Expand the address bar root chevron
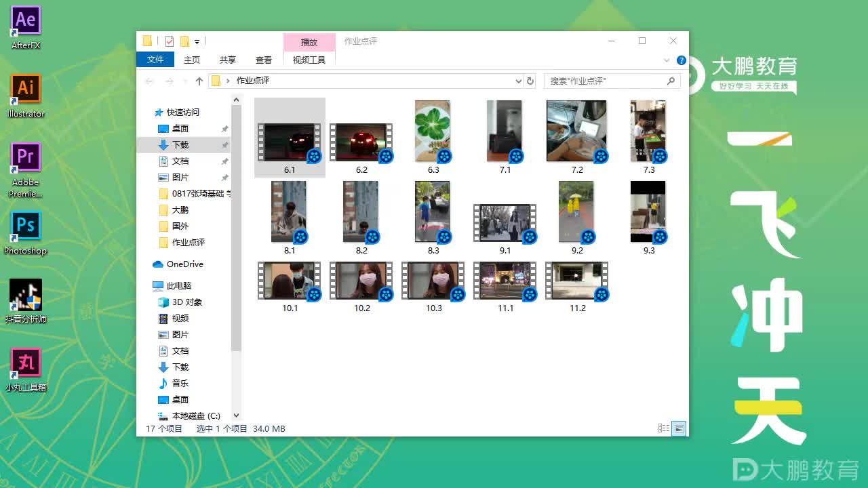868x488 pixels. click(x=228, y=81)
